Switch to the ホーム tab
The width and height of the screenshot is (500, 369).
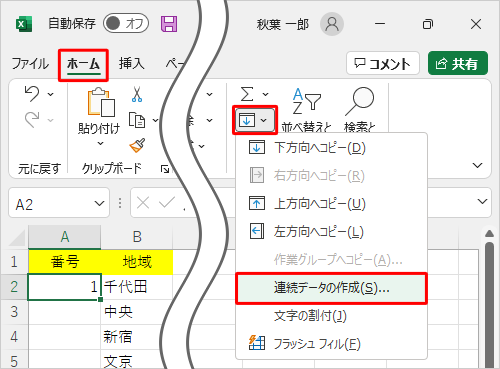click(x=83, y=64)
